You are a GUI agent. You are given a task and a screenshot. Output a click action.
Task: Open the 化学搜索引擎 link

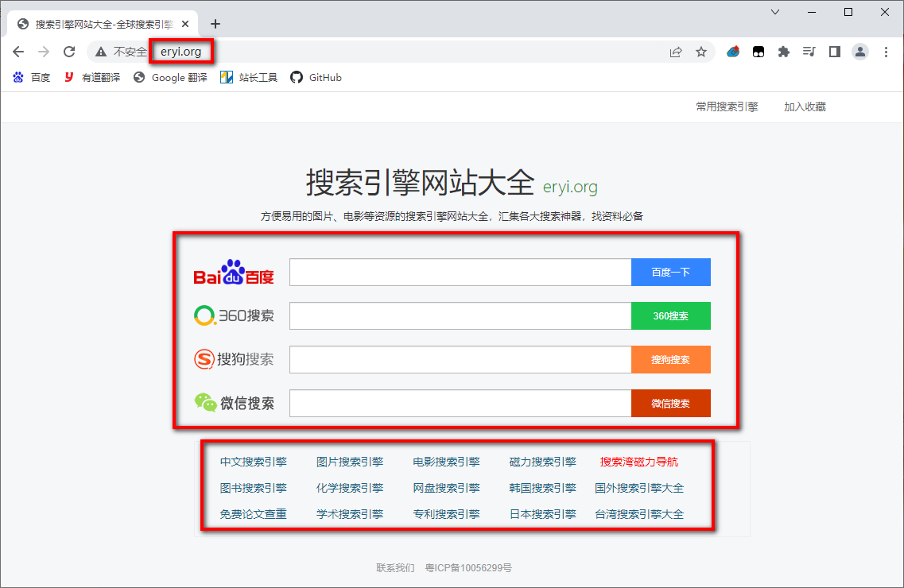coord(350,488)
